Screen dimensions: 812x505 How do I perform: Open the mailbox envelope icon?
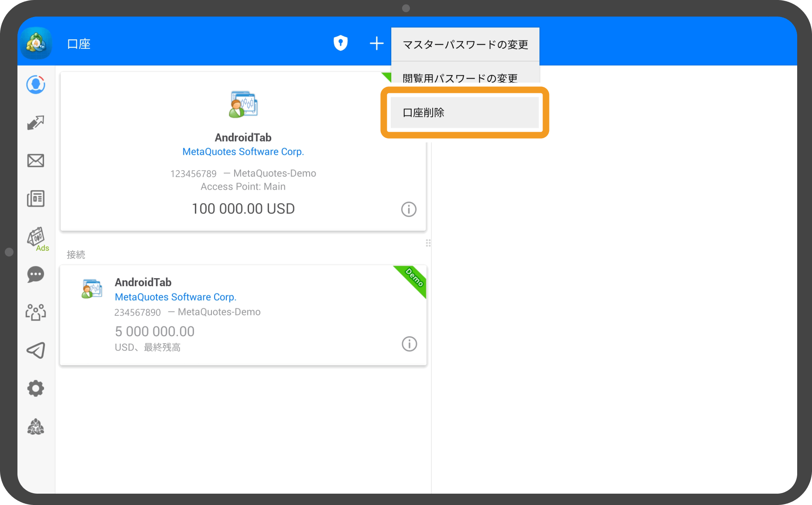pyautogui.click(x=36, y=160)
